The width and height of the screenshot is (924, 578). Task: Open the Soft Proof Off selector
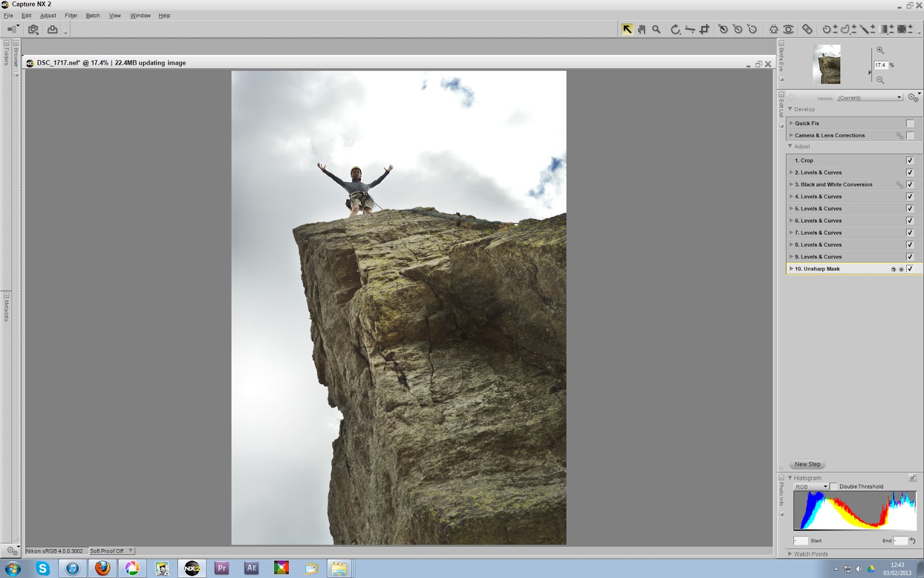coord(111,550)
